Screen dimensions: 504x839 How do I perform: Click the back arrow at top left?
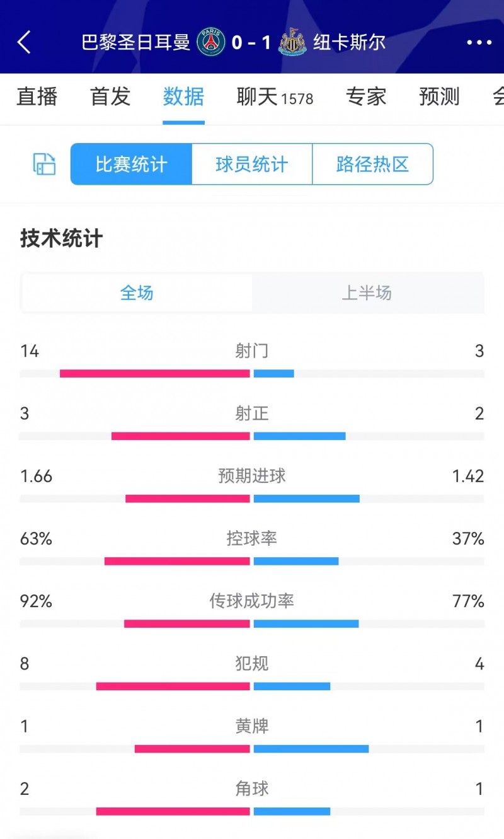click(24, 43)
